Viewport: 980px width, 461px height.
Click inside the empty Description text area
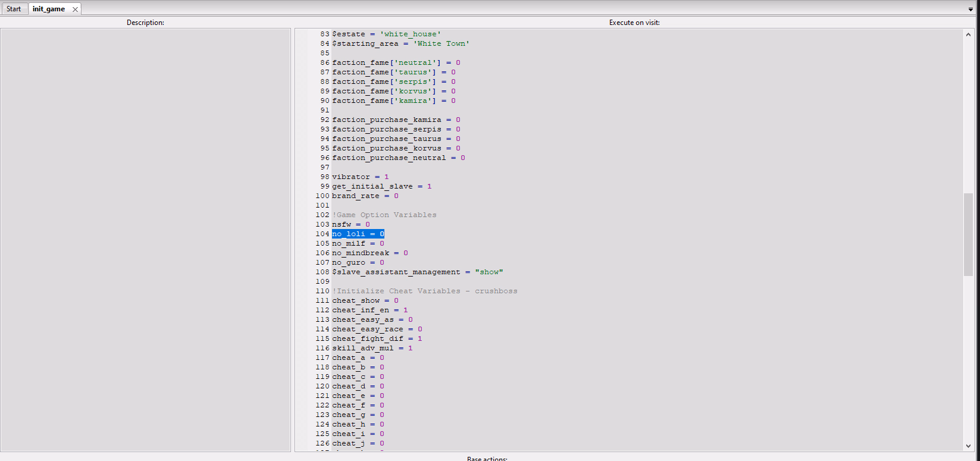(x=145, y=238)
